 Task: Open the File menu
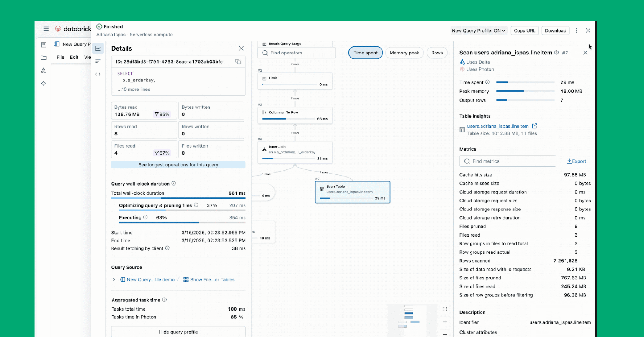(x=60, y=57)
